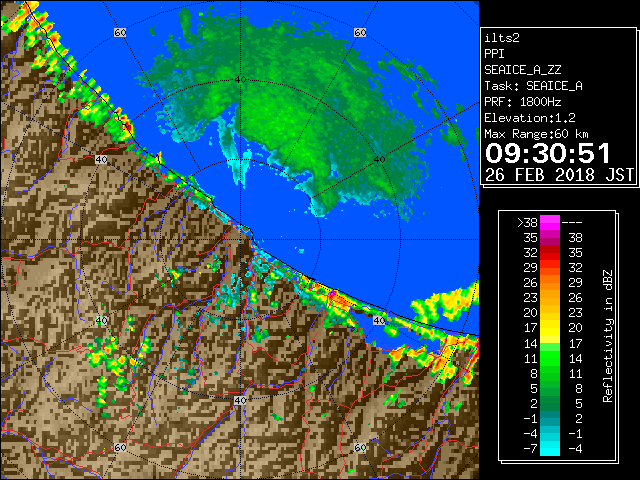
Task: Pick the magenta swatch atop the color bar
Action: tap(550, 223)
